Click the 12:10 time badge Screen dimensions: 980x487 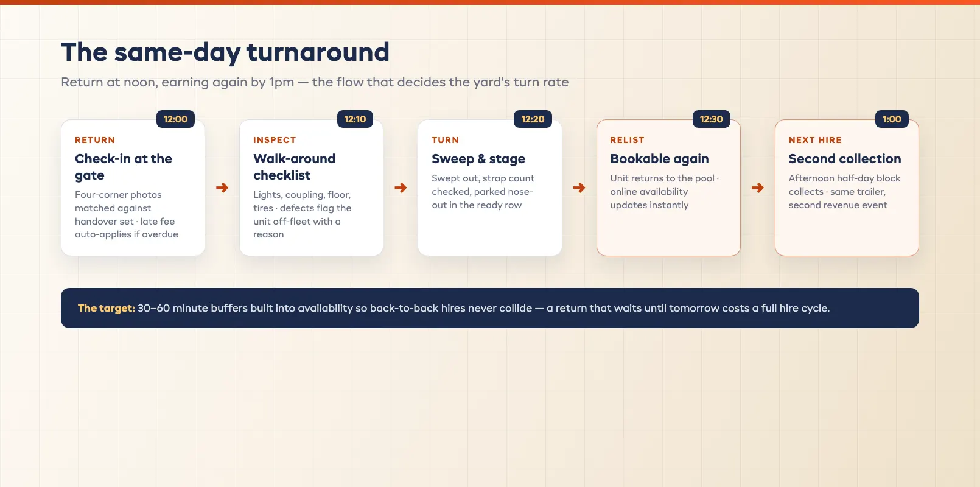pyautogui.click(x=355, y=119)
